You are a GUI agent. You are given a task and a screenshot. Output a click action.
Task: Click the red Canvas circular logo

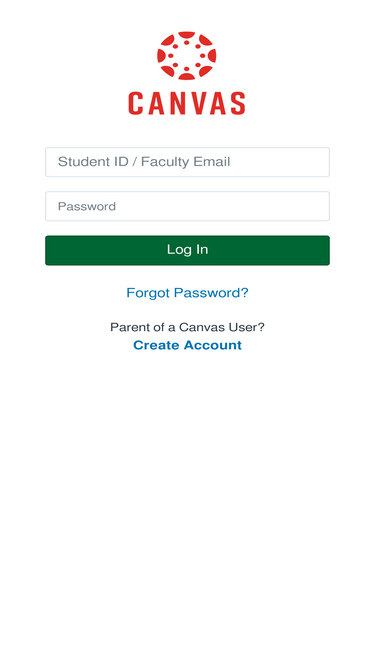187,56
